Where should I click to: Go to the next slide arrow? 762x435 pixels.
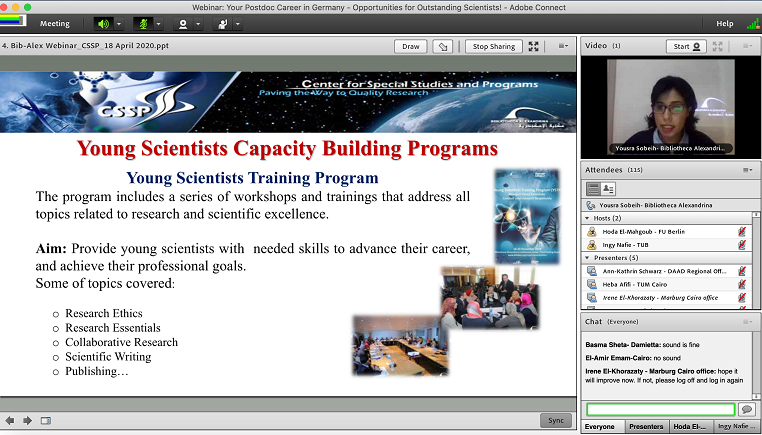pos(27,420)
